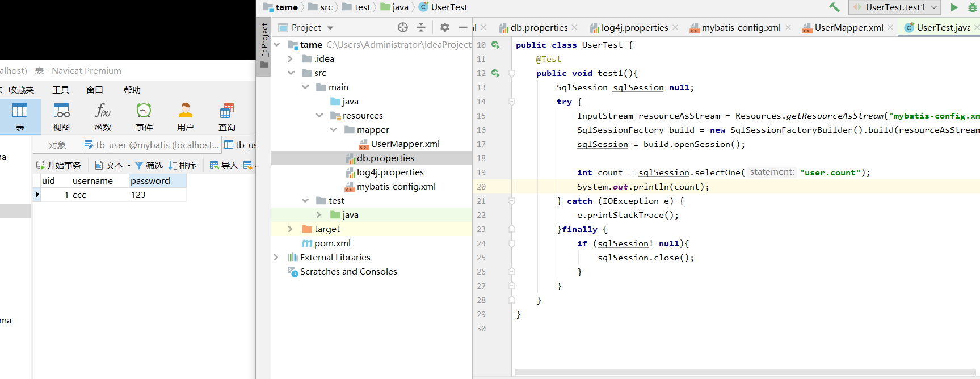The width and height of the screenshot is (980, 379).
Task: Click the uid column header
Action: [x=56, y=180]
